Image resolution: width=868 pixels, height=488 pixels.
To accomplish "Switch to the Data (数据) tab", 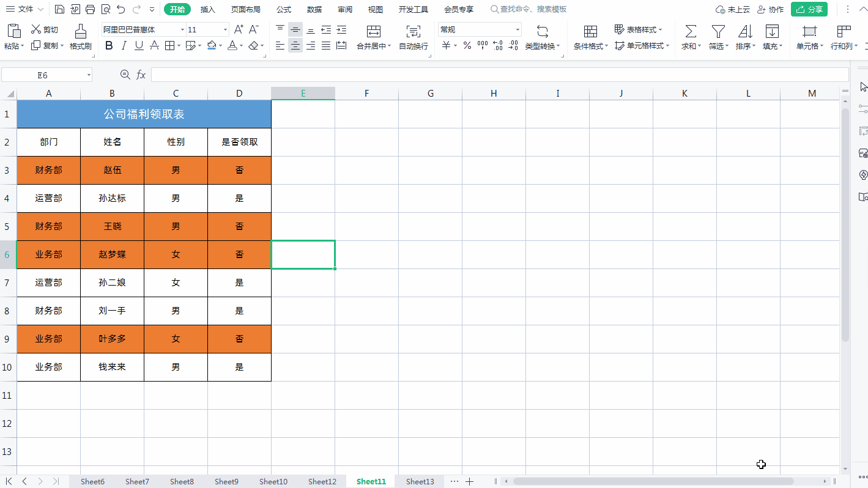I will (x=314, y=9).
